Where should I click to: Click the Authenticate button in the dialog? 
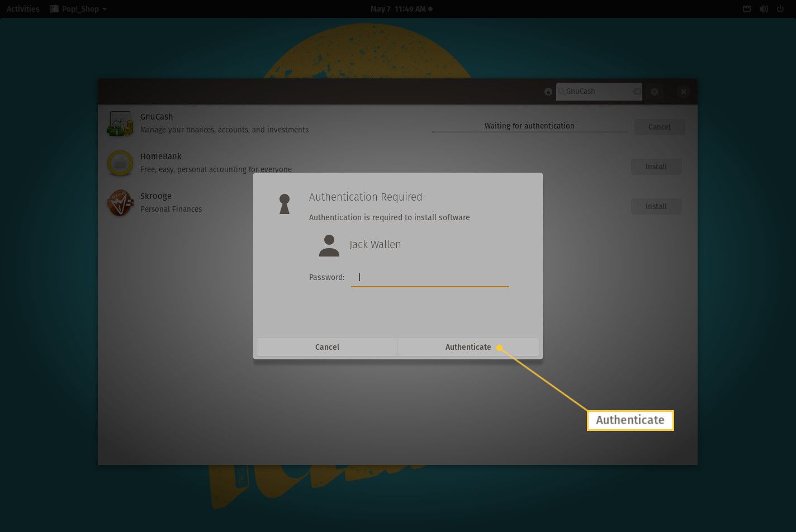tap(468, 347)
